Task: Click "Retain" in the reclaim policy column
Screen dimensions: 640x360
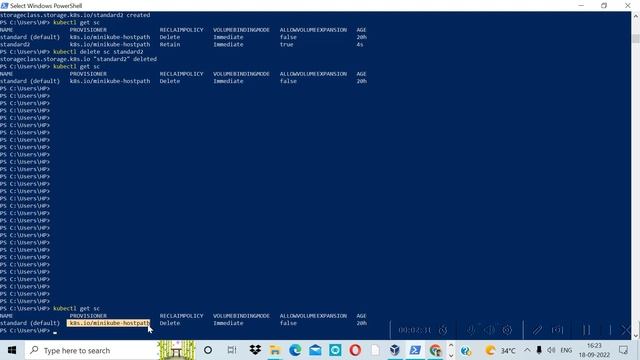Action: tap(170, 44)
